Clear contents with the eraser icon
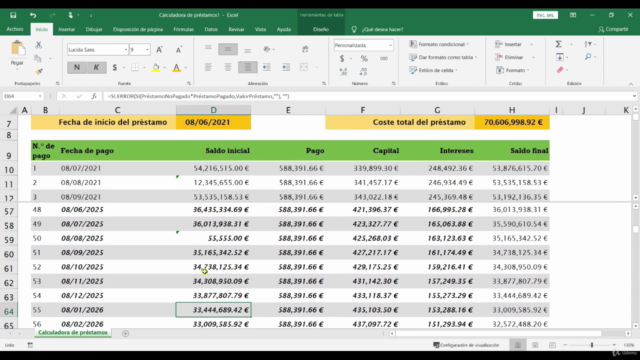Viewport: 640px width, 360px height. pos(560,70)
